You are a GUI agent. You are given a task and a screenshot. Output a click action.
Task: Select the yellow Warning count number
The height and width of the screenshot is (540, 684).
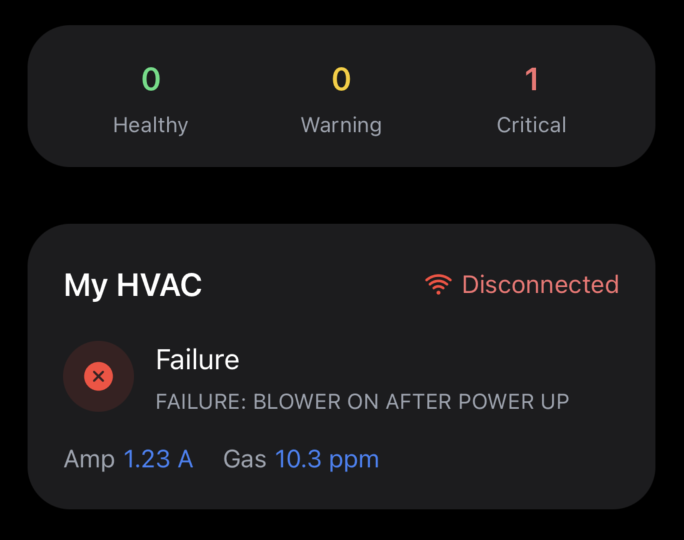pyautogui.click(x=341, y=79)
